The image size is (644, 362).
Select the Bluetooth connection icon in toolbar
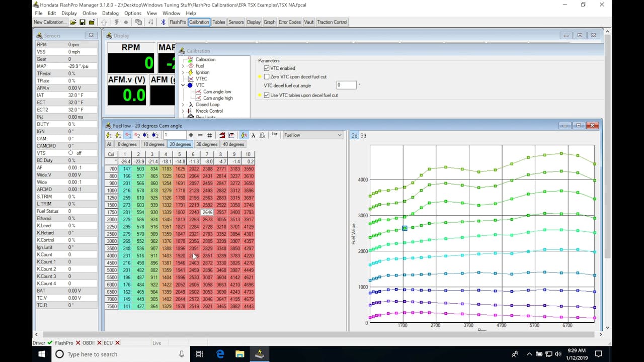(163, 22)
